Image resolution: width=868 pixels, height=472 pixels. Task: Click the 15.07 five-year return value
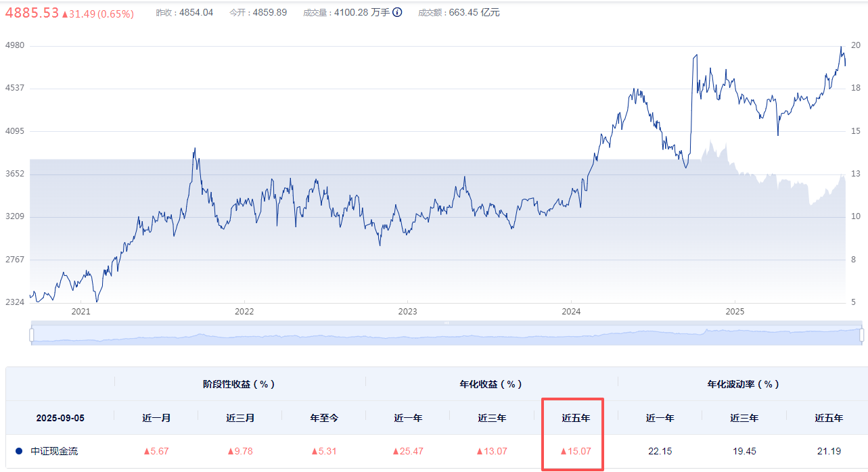pos(576,451)
